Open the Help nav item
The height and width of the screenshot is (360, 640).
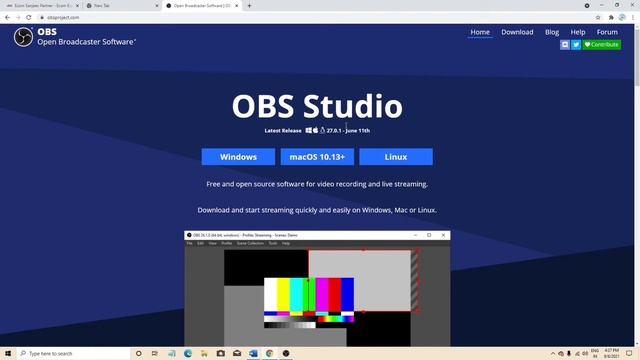pyautogui.click(x=578, y=32)
